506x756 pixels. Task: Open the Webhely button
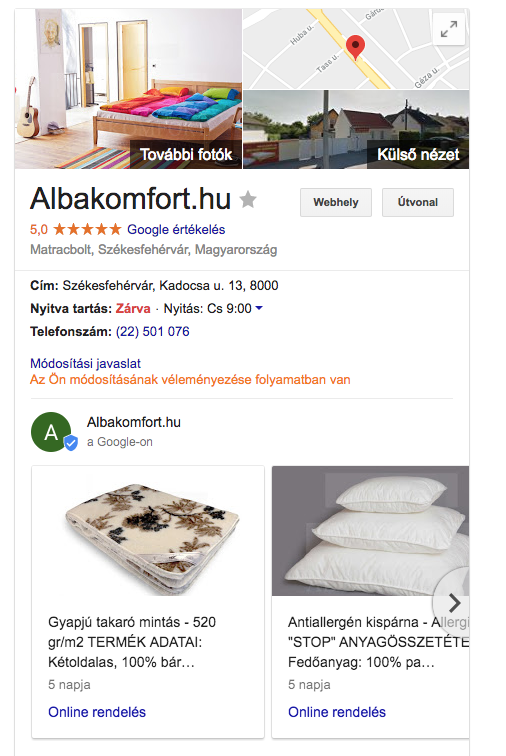click(x=336, y=202)
